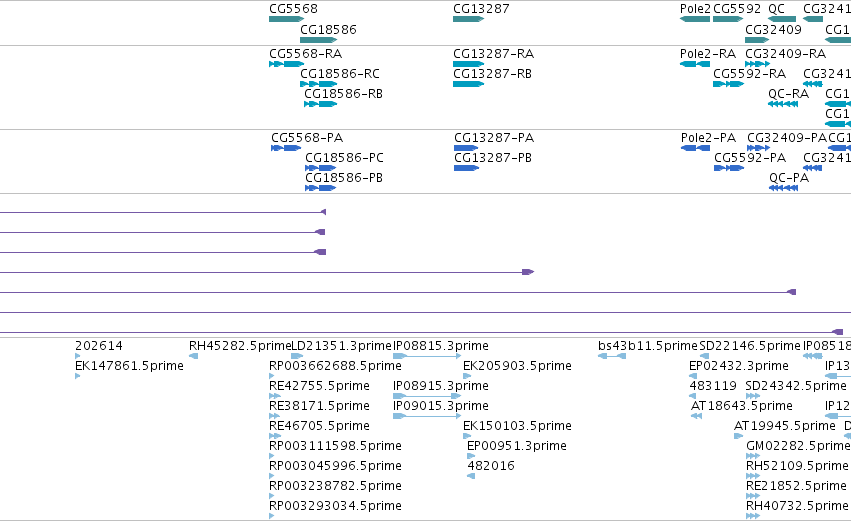
Task: Select the bs43b11.5prime EST label
Action: click(x=647, y=346)
